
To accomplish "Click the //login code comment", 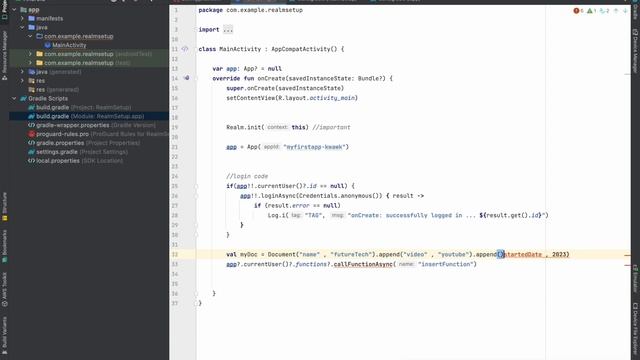I will pyautogui.click(x=247, y=176).
